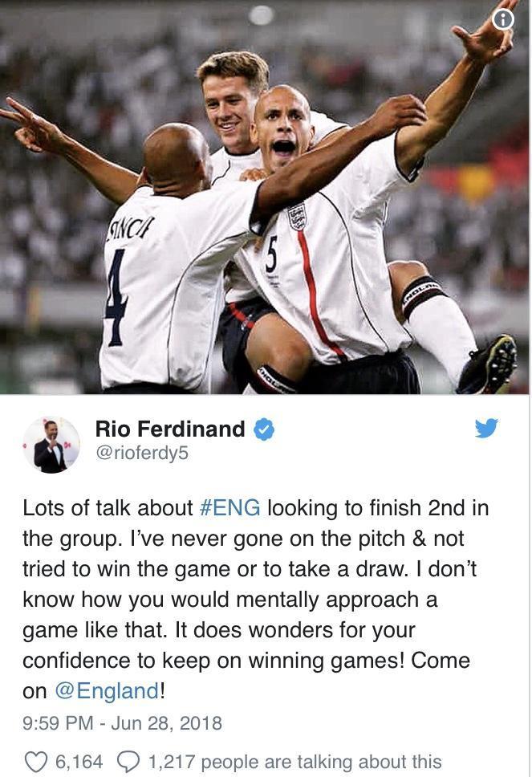The height and width of the screenshot is (777, 532).
Task: Open the #ENG hashtag link
Action: 229,508
